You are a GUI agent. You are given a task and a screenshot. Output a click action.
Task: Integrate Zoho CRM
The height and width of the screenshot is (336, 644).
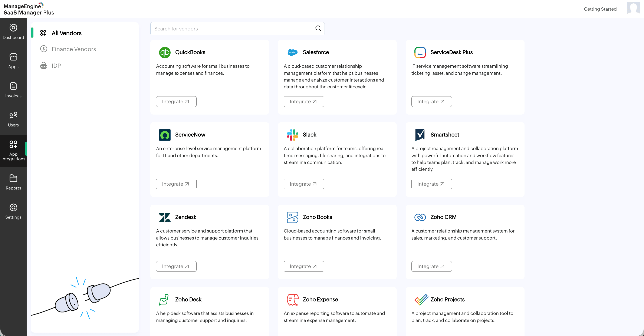coord(431,267)
